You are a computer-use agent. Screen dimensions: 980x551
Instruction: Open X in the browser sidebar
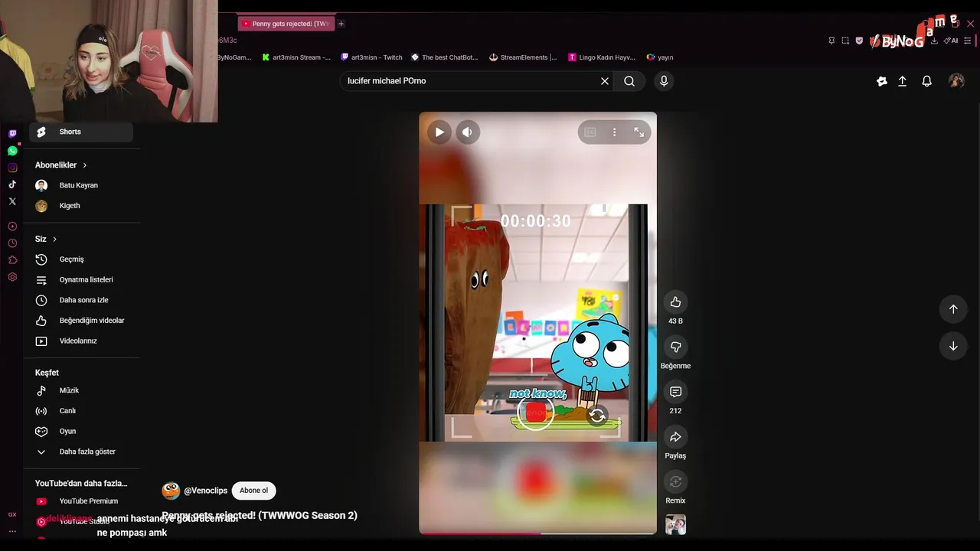click(12, 201)
